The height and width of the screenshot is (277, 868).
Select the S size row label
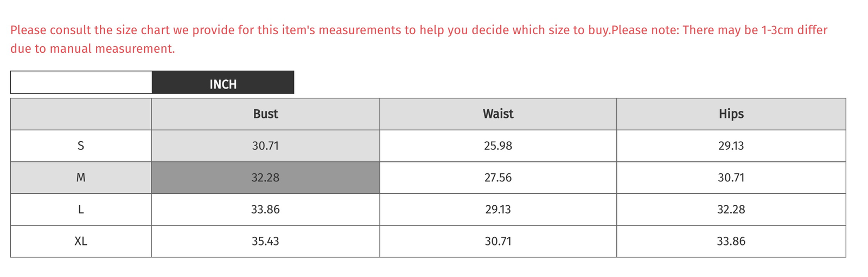(81, 146)
